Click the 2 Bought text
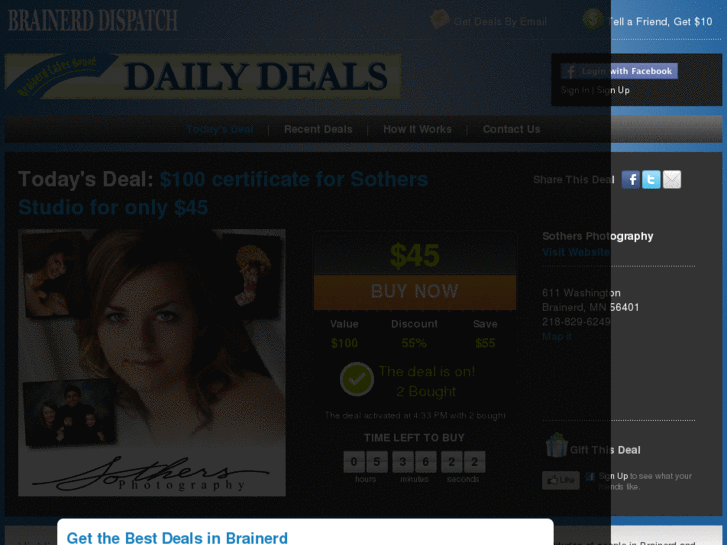The width and height of the screenshot is (727, 545). point(426,392)
